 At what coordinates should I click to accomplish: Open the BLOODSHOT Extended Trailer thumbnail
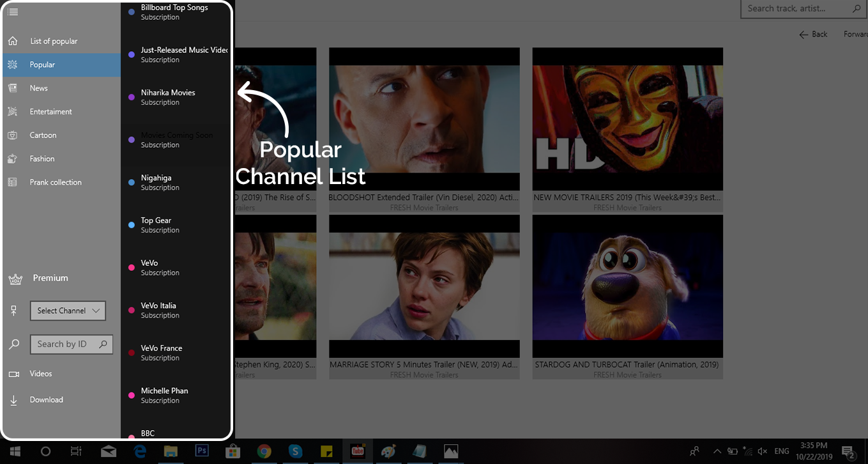(x=424, y=119)
